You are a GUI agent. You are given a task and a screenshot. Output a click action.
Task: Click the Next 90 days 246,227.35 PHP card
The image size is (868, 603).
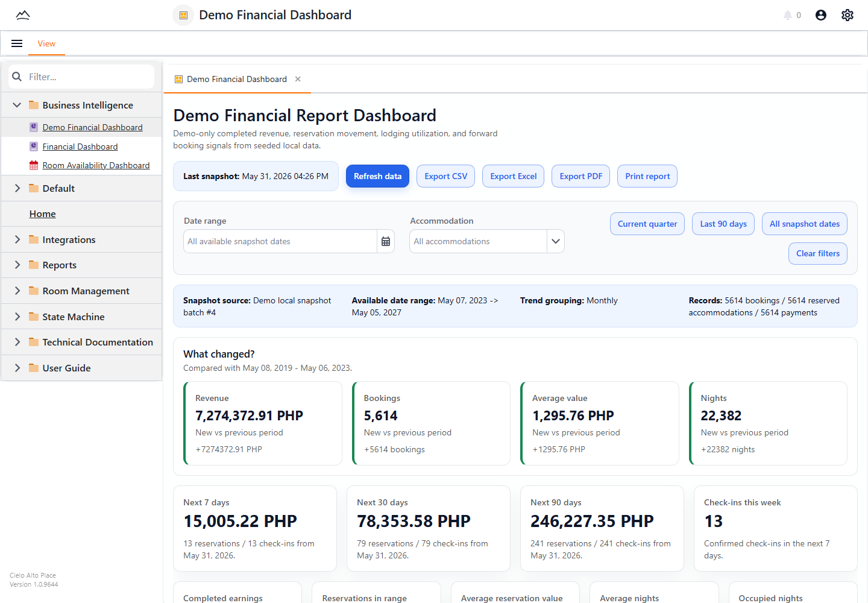(x=602, y=528)
